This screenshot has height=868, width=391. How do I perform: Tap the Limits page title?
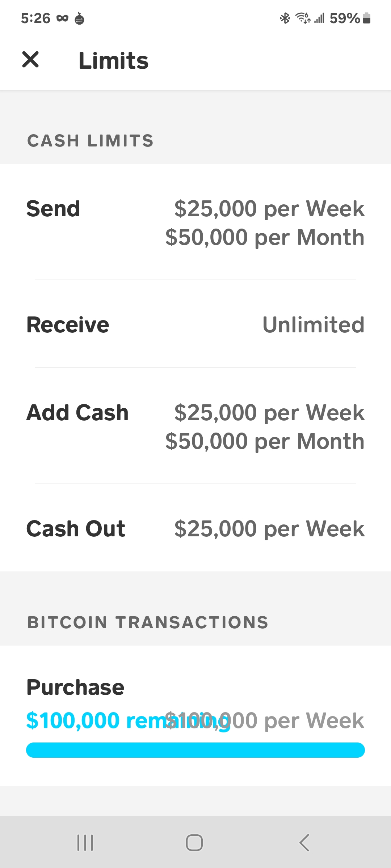tap(113, 60)
